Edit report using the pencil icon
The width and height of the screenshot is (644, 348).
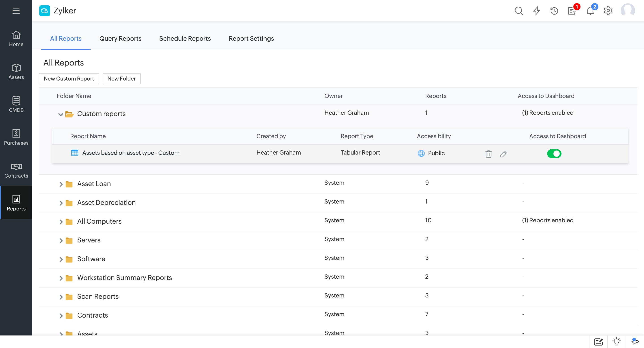[504, 154]
